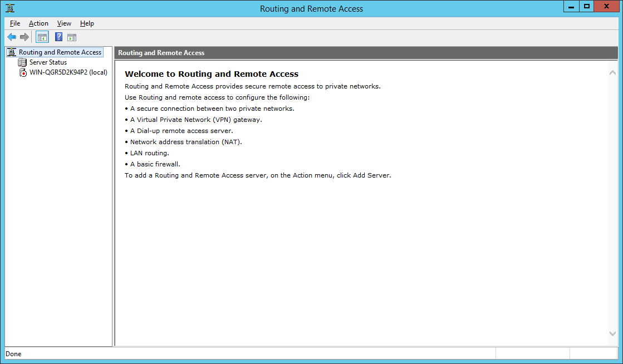The height and width of the screenshot is (364, 623).
Task: Select WIN-QGR5D2K94P2 (local) server node
Action: (x=68, y=72)
